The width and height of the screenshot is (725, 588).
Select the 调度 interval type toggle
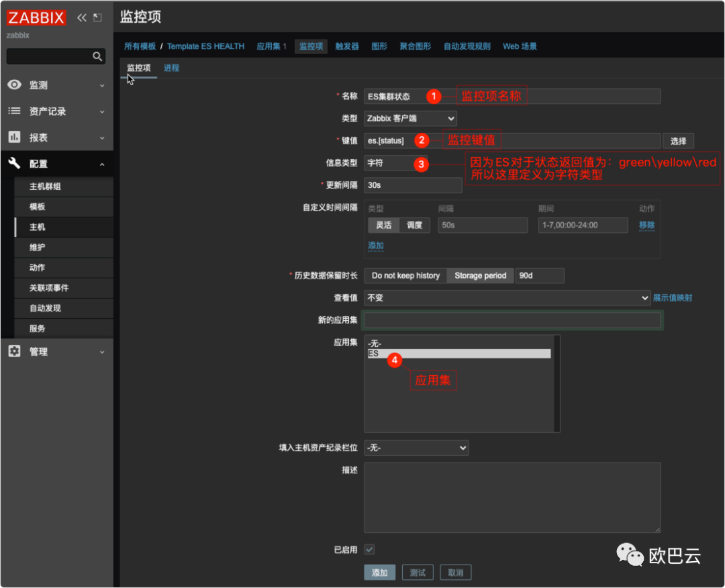click(x=414, y=225)
